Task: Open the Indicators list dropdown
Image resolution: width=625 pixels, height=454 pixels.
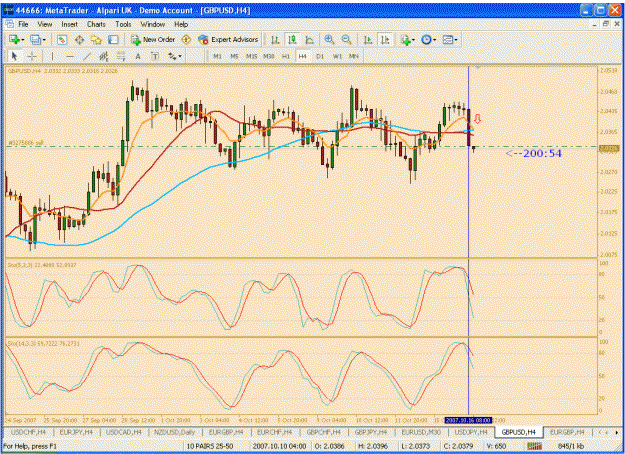Action: point(408,39)
